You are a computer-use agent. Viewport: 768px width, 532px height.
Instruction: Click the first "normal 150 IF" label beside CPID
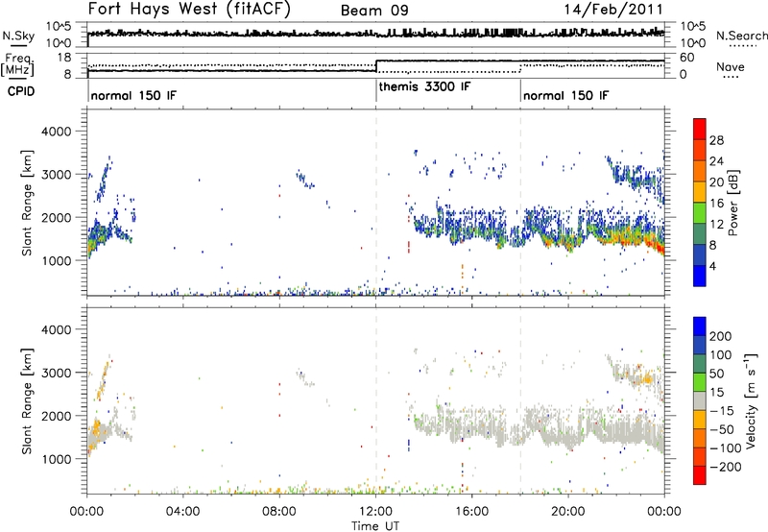133,95
